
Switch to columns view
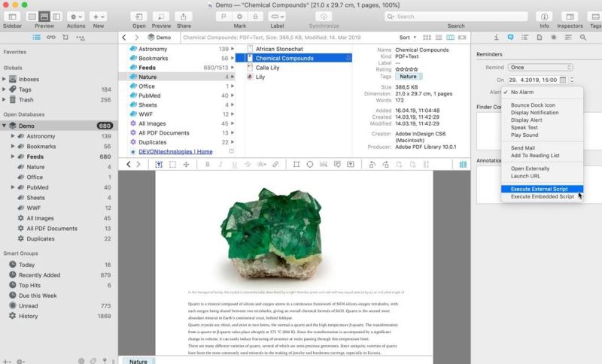[x=450, y=37]
